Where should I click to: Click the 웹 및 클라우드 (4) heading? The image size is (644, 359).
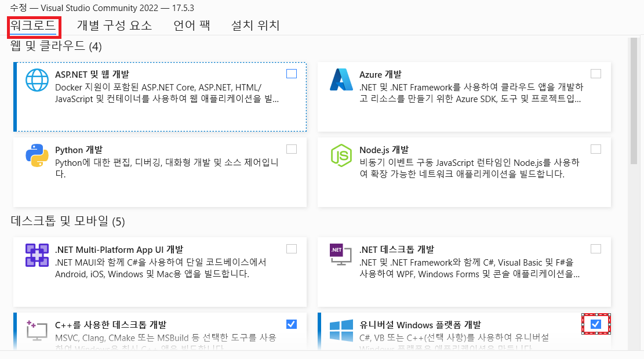(x=56, y=46)
